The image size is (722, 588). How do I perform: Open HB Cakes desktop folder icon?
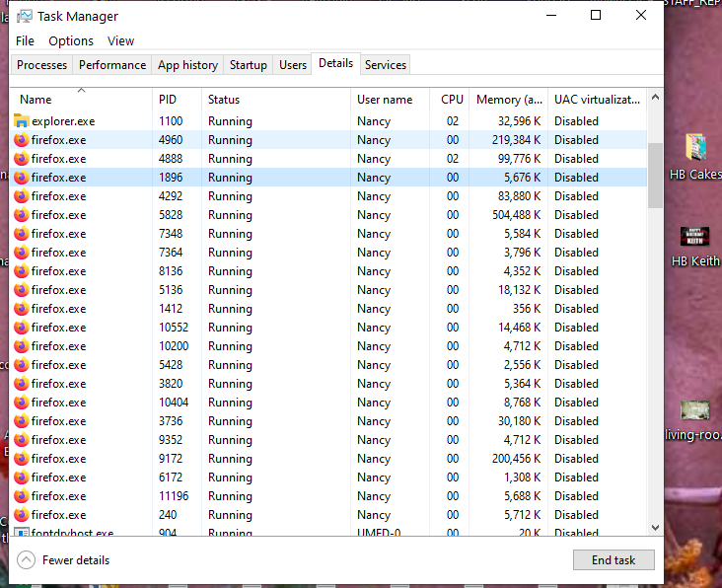[695, 148]
